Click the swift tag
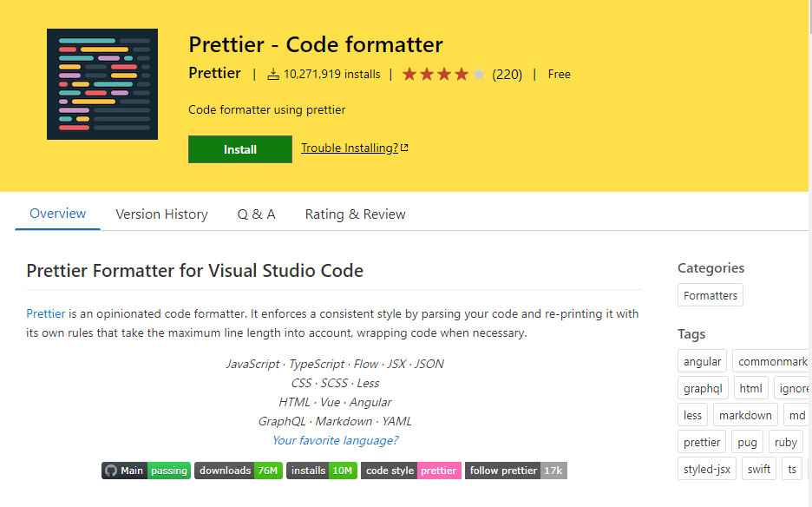The height and width of the screenshot is (507, 812). click(x=759, y=469)
